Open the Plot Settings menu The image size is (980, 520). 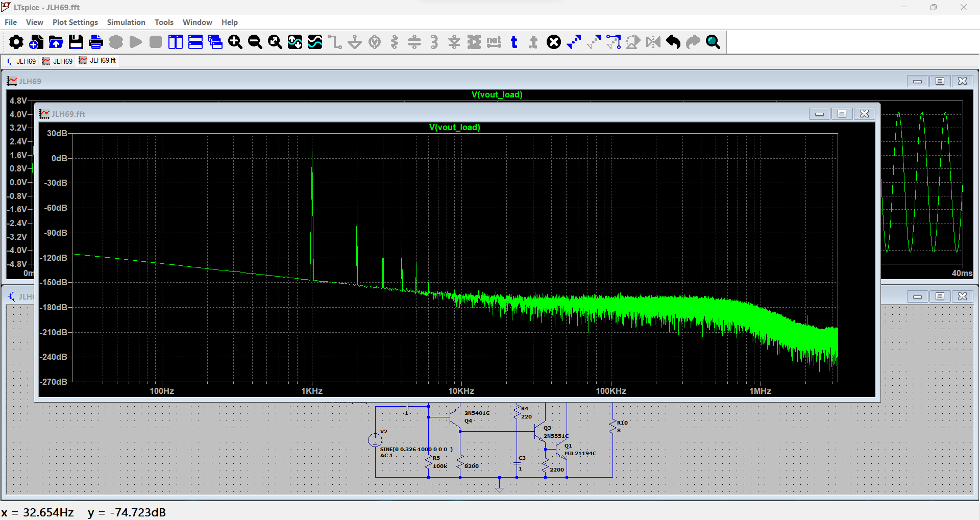75,22
